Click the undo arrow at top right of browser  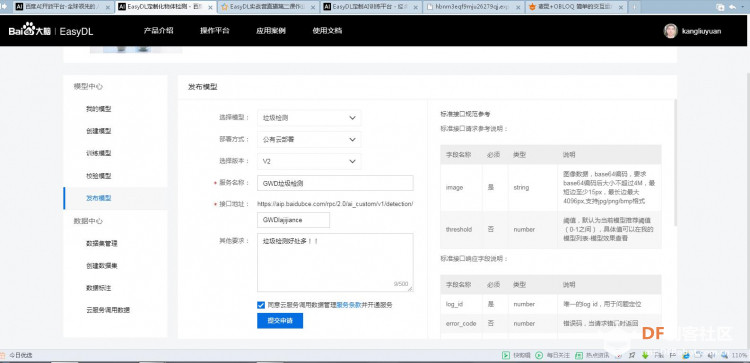pos(733,7)
